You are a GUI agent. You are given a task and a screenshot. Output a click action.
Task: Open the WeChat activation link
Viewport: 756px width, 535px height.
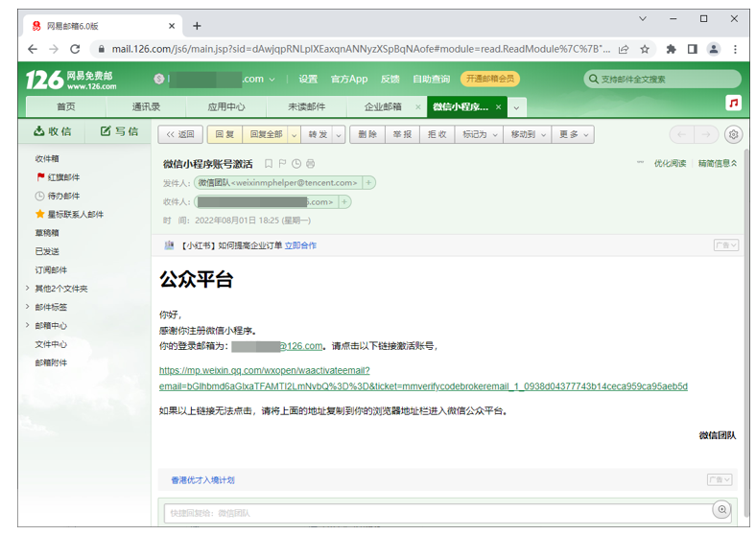click(x=423, y=379)
